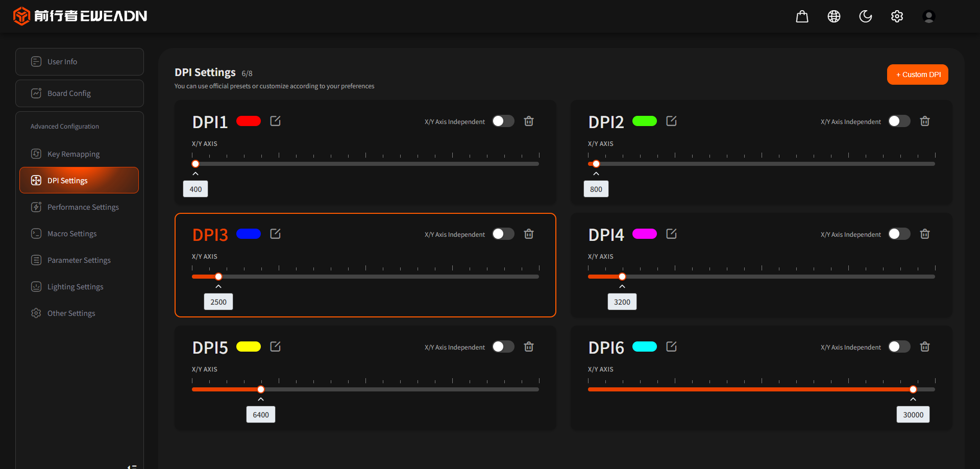Enable X/Y Axis Independent for DPI1

503,121
